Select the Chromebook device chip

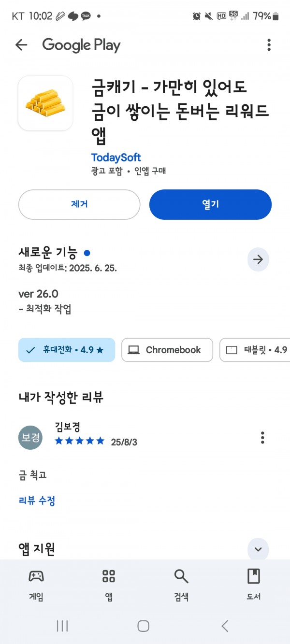click(167, 350)
